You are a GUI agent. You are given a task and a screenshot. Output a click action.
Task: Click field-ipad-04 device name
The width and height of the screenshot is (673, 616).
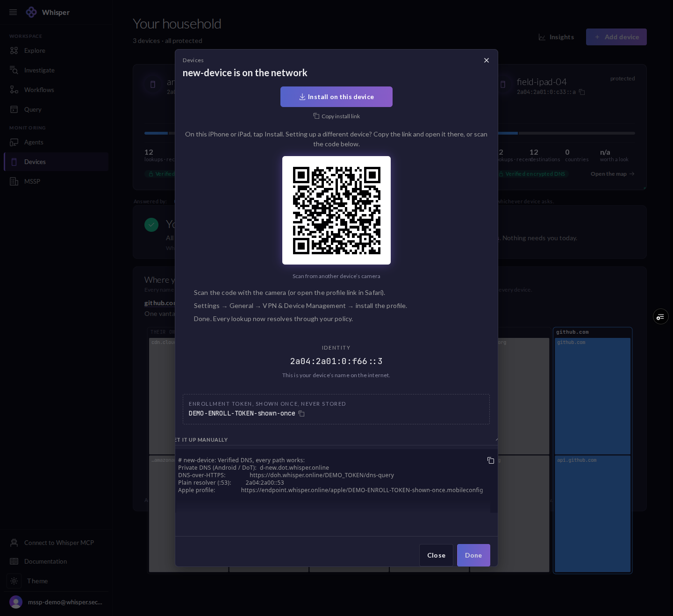pyautogui.click(x=542, y=82)
